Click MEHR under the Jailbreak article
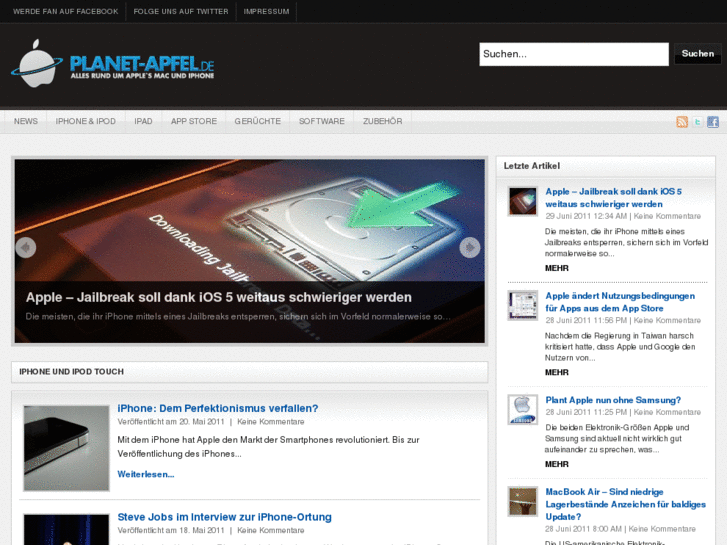 [x=556, y=268]
